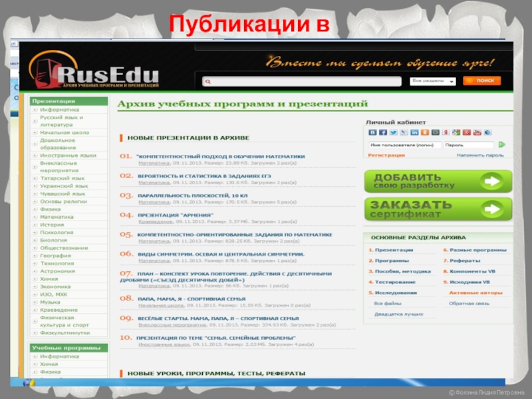Expand the Иностранные языки category
This screenshot has height=399, width=532.
(x=35, y=156)
